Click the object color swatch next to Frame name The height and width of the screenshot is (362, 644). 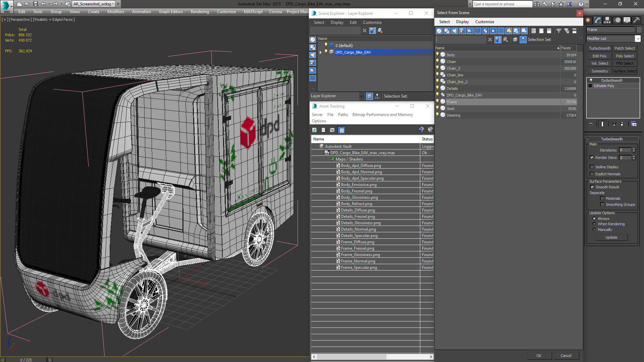point(639,29)
